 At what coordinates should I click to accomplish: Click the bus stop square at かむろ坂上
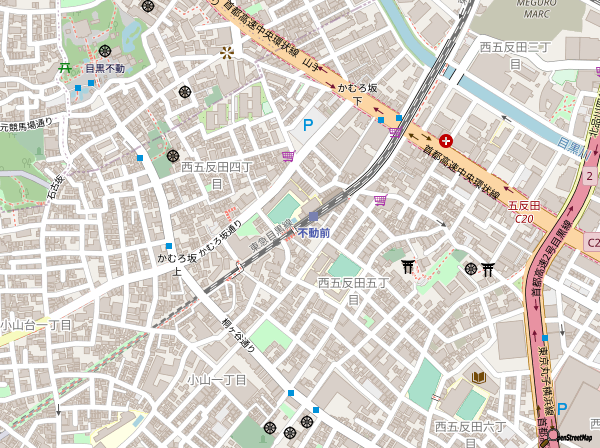[169, 246]
